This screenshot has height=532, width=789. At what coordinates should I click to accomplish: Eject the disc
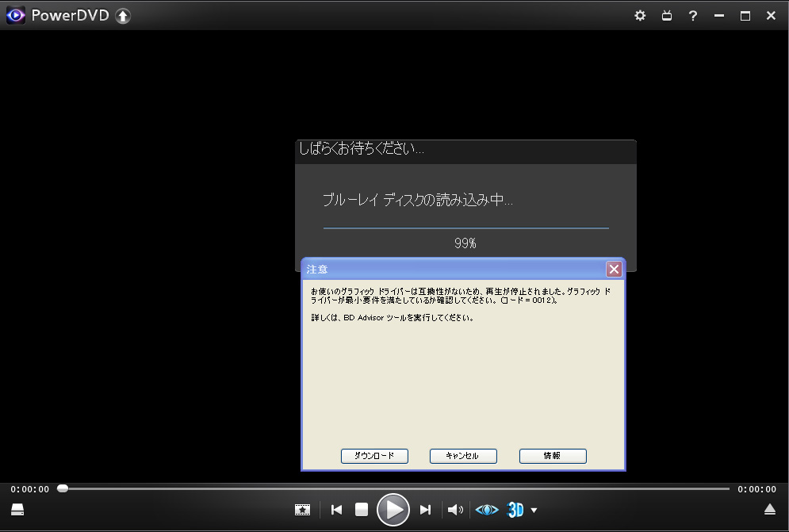point(770,509)
